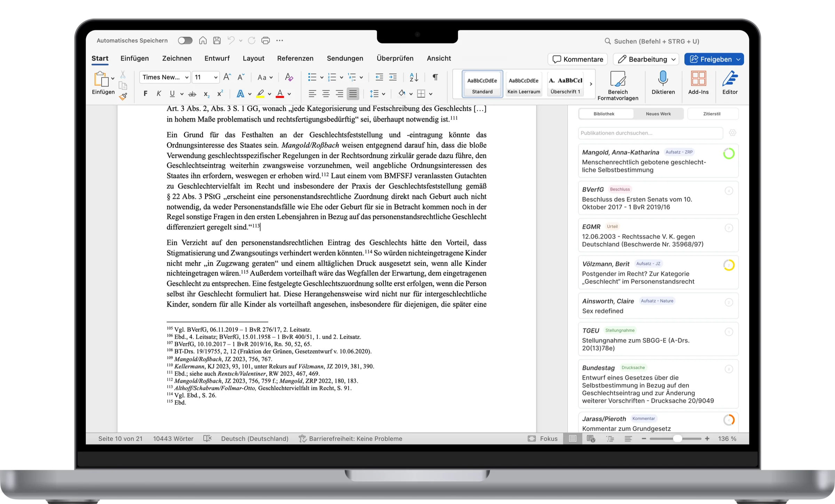Click the save disk icon
This screenshot has width=835, height=504.
pyautogui.click(x=217, y=41)
